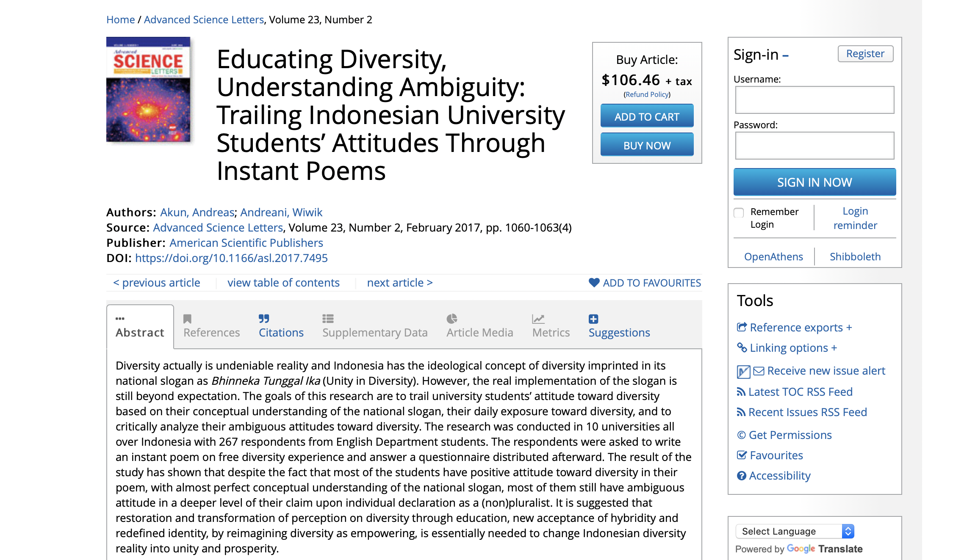The width and height of the screenshot is (953, 560).
Task: Click the Latest TOC RSS feed icon
Action: (741, 392)
